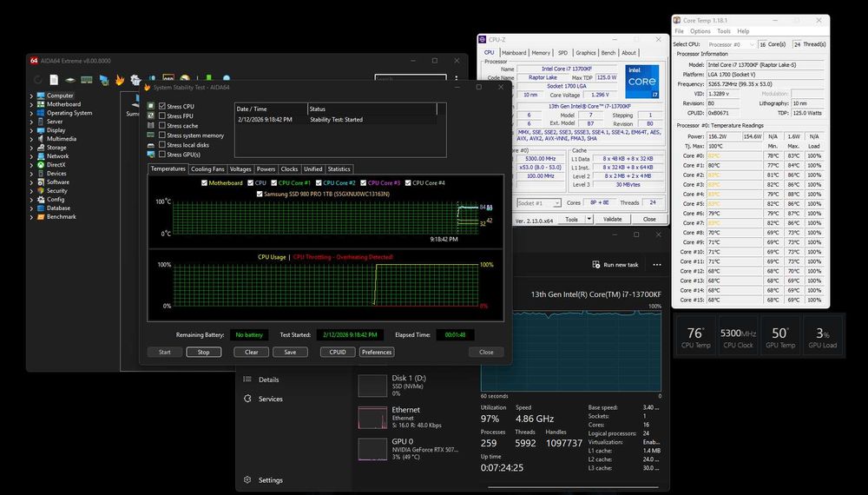
Task: Open the CPU-Z Memory tab
Action: pyautogui.click(x=541, y=53)
